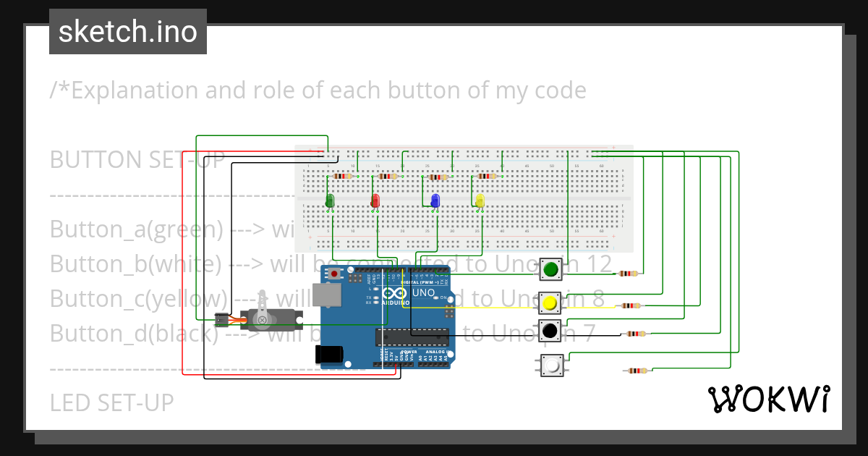Click the Wokwi logo
Viewport: 868px width, 456px height.
coord(770,398)
